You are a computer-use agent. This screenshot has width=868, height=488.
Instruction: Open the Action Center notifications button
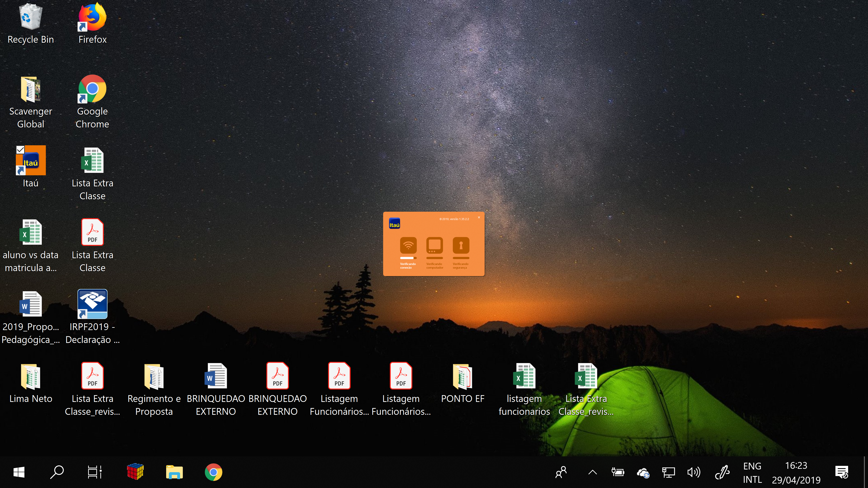pos(842,472)
